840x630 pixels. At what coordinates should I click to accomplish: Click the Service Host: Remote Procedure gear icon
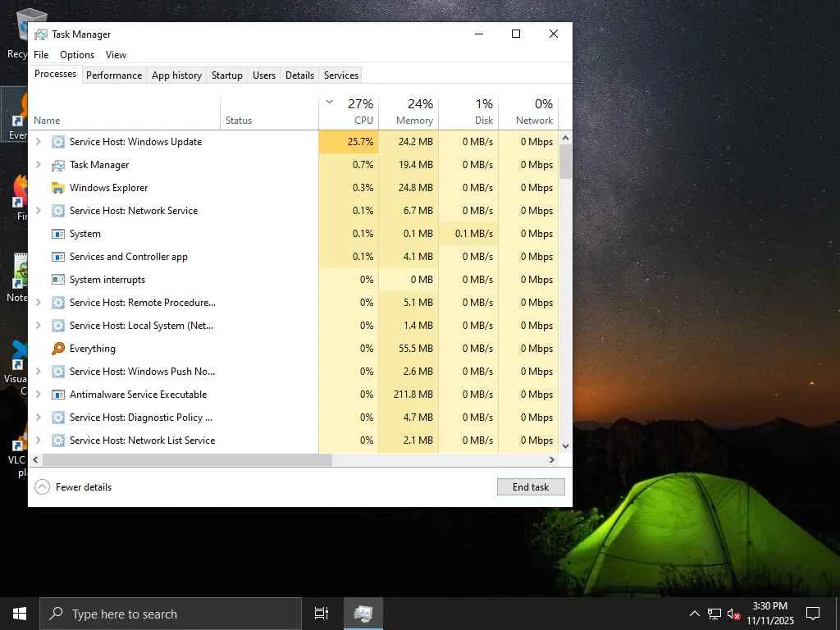tap(58, 303)
